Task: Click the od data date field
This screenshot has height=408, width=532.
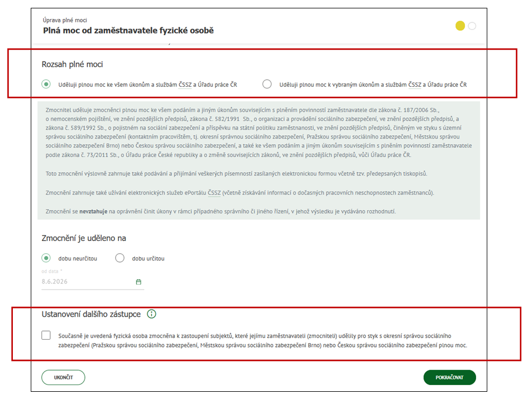Action: [x=93, y=282]
